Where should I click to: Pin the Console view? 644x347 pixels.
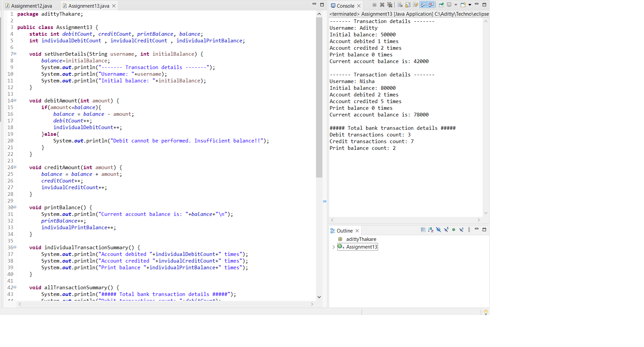[441, 5]
